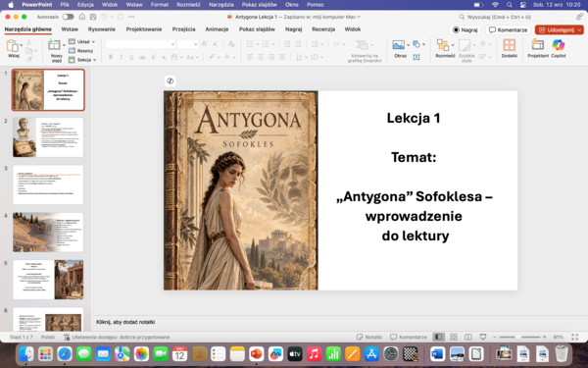
Task: Open the Wklej paste options arrow
Action: coord(21,45)
